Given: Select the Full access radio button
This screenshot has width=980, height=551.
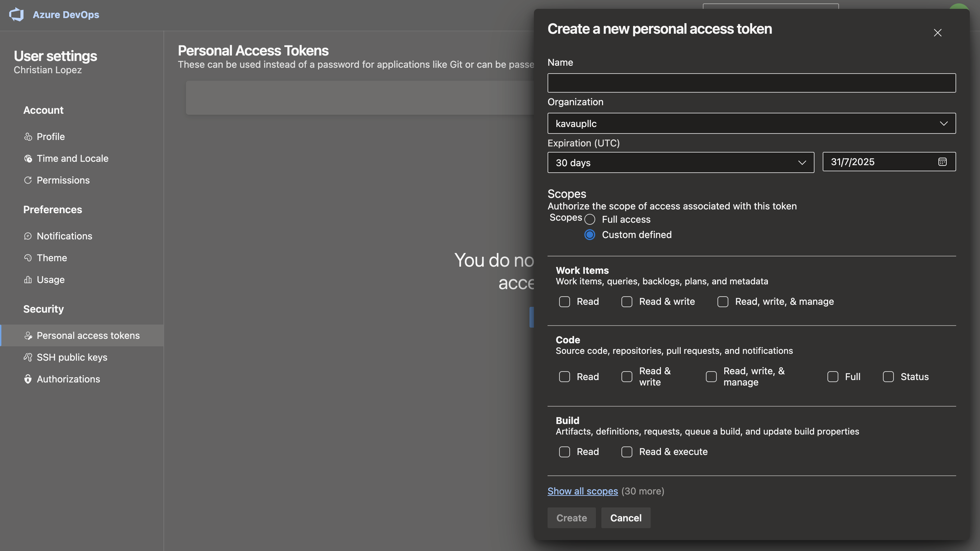Looking at the screenshot, I should pos(590,219).
